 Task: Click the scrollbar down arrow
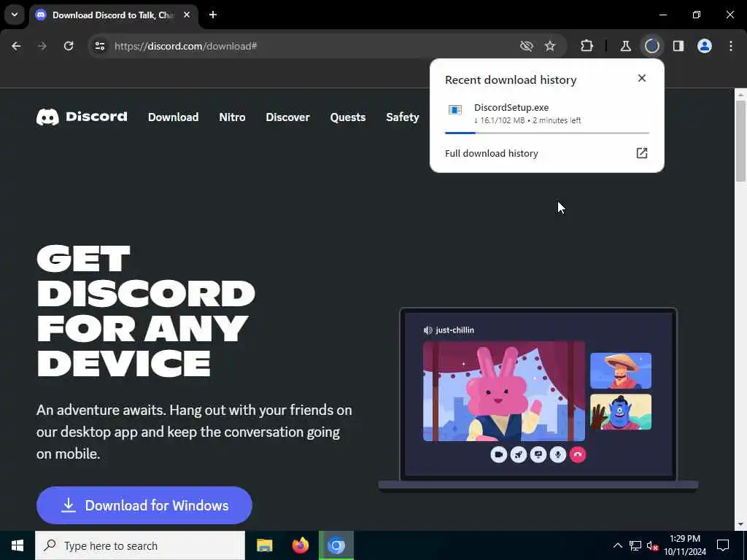pyautogui.click(x=740, y=525)
